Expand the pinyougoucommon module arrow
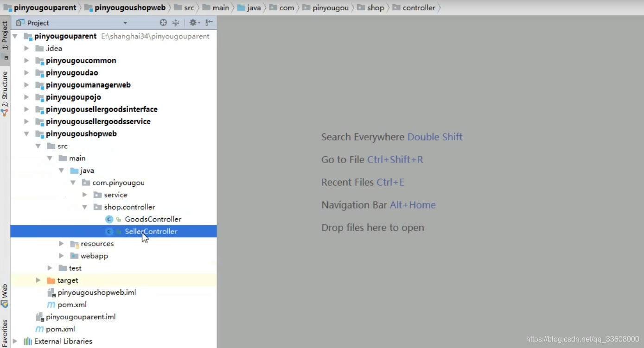The height and width of the screenshot is (348, 644). point(26,60)
